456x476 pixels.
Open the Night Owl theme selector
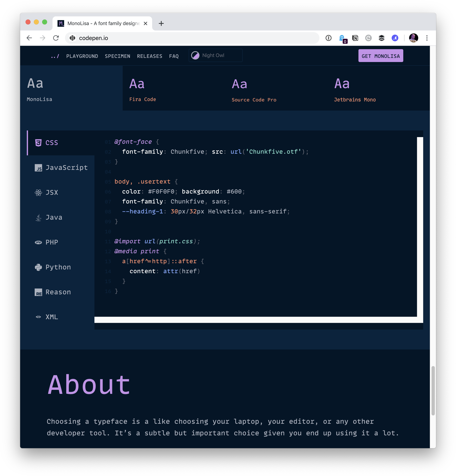[x=215, y=55]
